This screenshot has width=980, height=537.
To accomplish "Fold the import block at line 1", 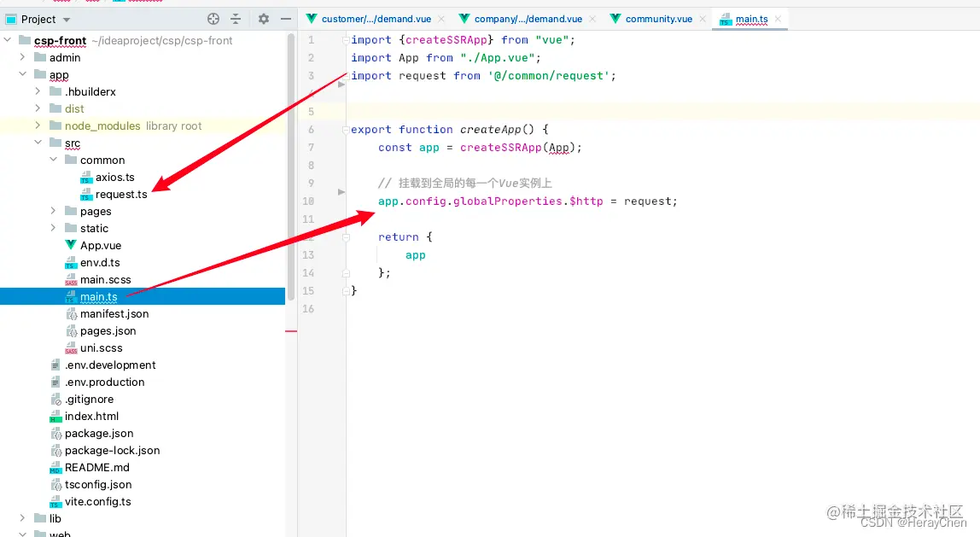I will (345, 40).
